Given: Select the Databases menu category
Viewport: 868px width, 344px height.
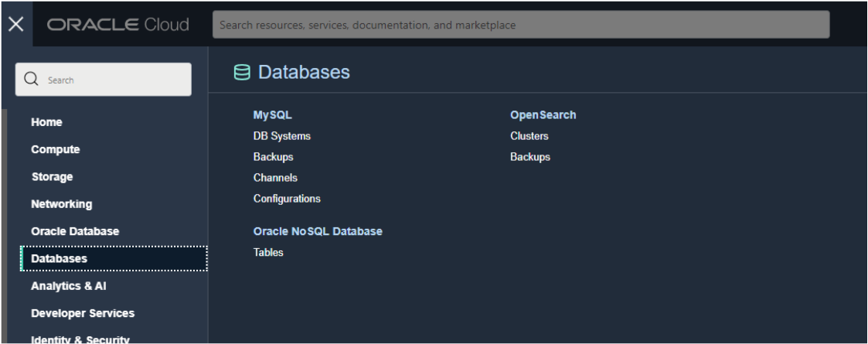Looking at the screenshot, I should (x=114, y=259).
